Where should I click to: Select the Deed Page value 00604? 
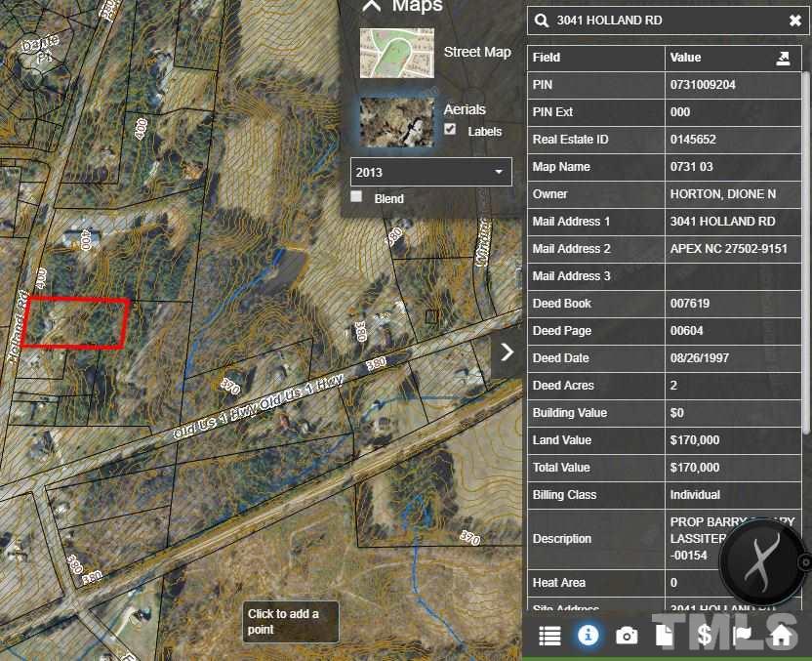click(x=733, y=331)
